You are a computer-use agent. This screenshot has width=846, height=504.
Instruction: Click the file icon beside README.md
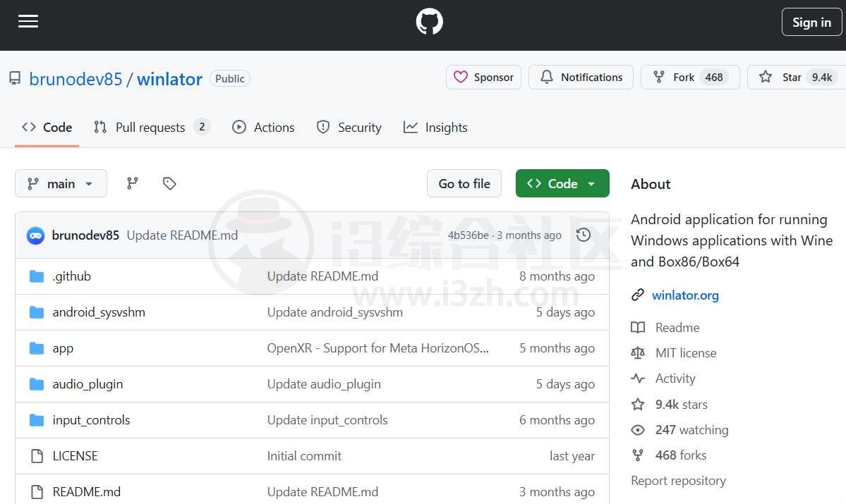(37, 491)
